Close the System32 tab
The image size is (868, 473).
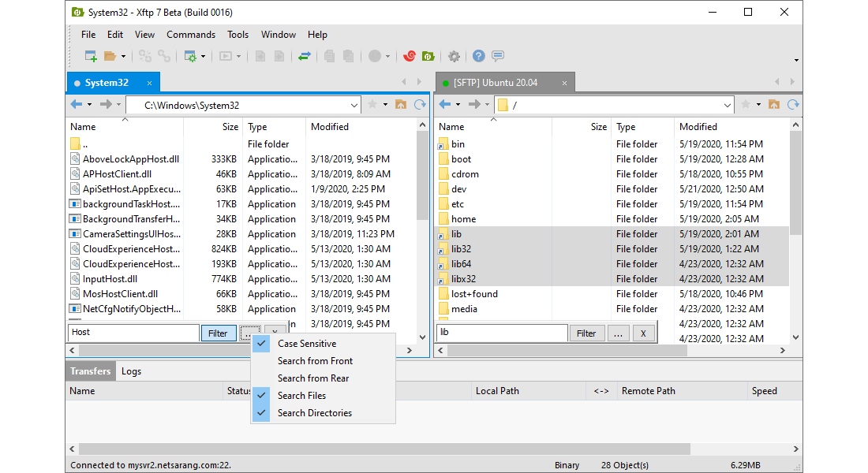(x=149, y=83)
